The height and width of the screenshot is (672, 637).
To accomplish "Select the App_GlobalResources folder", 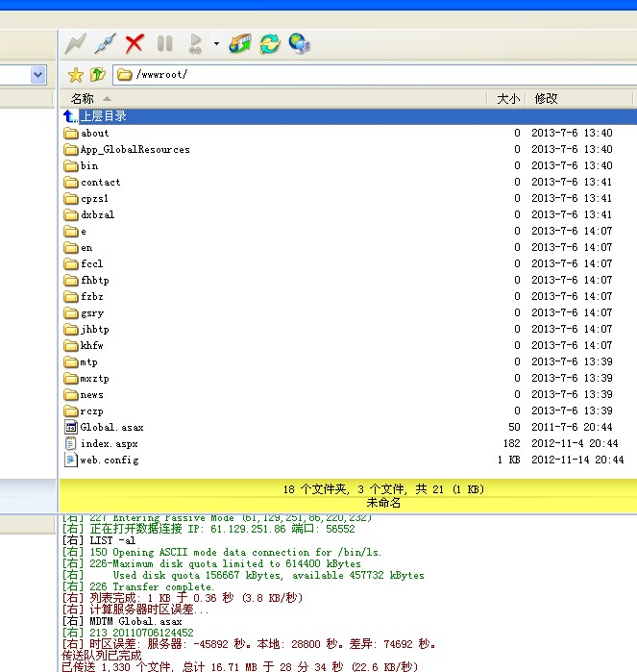I will tap(135, 149).
